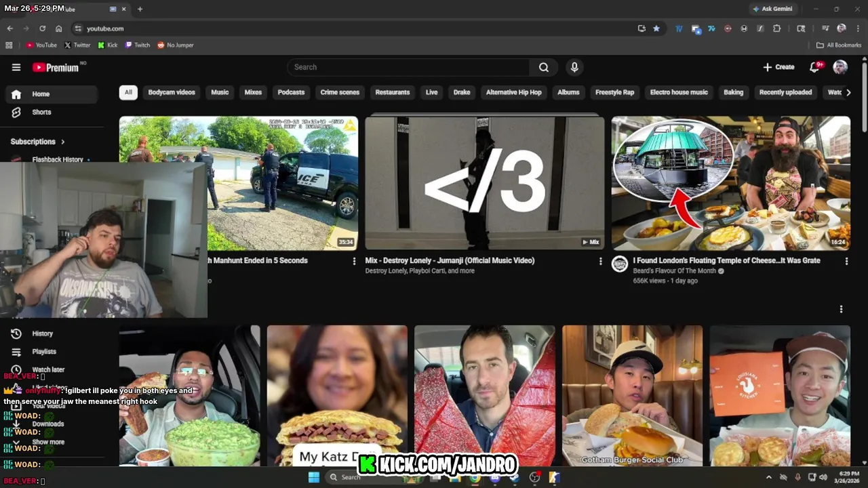Viewport: 868px width, 488px height.
Task: Click the search magnifier button
Action: pyautogui.click(x=544, y=67)
